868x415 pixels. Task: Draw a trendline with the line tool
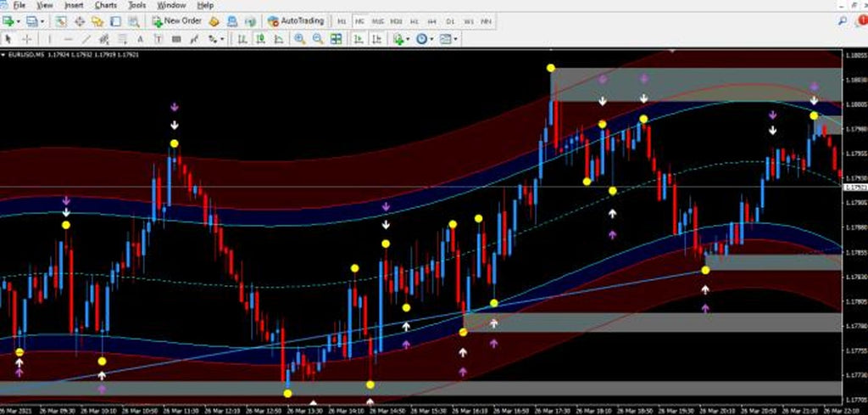(x=86, y=39)
